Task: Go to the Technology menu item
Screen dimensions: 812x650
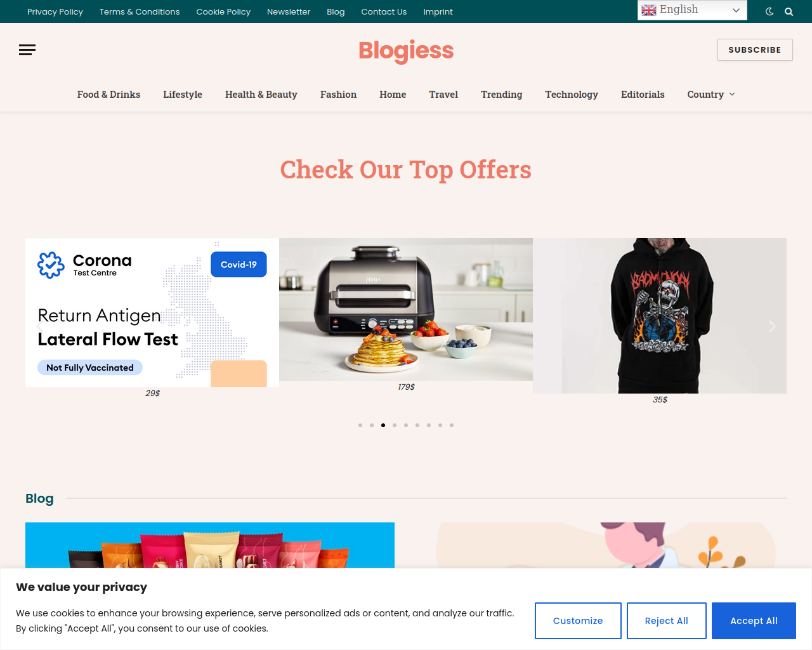Action: click(x=572, y=95)
